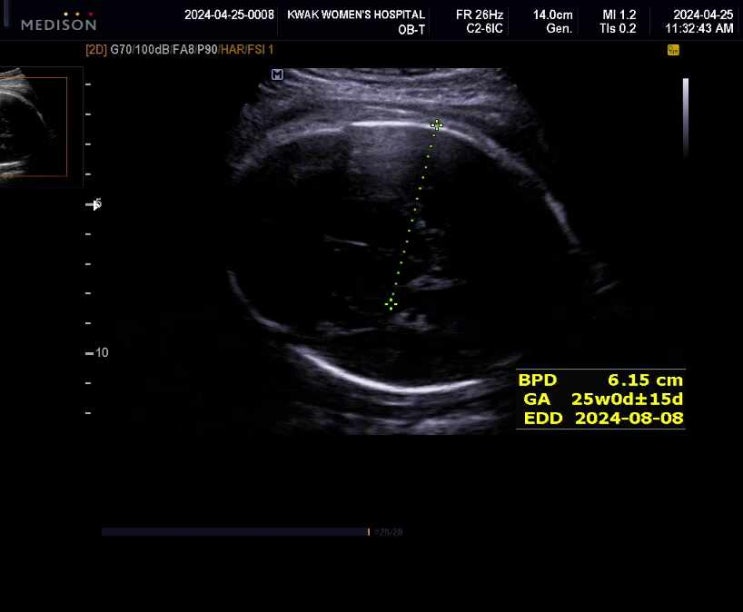Click the OB-T application preset label
The image size is (743, 612).
pos(412,30)
